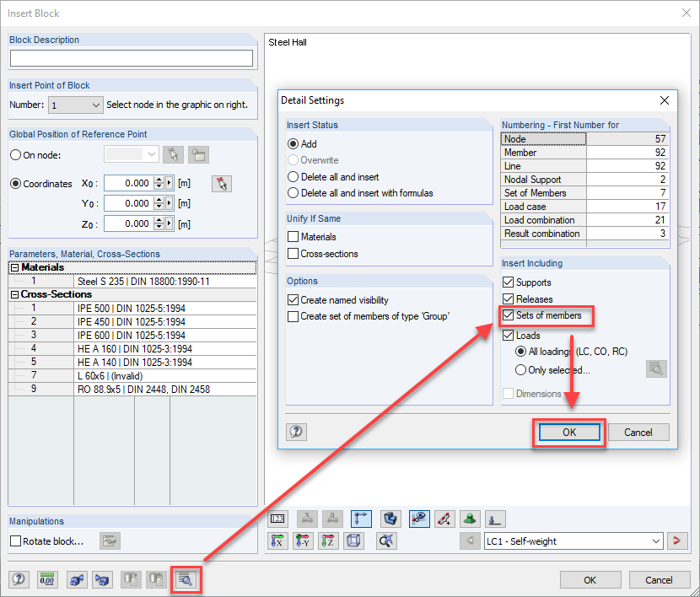Toggle the axis system display icon

pos(361,519)
